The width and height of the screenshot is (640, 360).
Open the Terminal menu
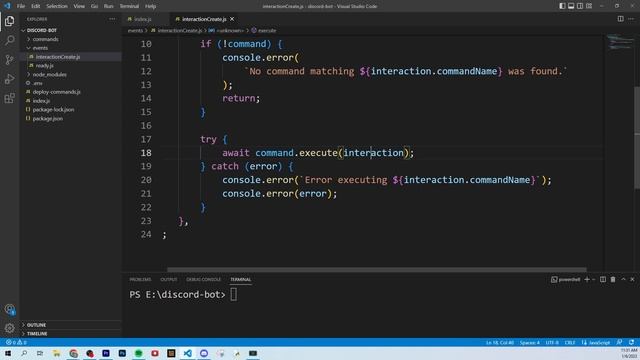pyautogui.click(x=129, y=6)
